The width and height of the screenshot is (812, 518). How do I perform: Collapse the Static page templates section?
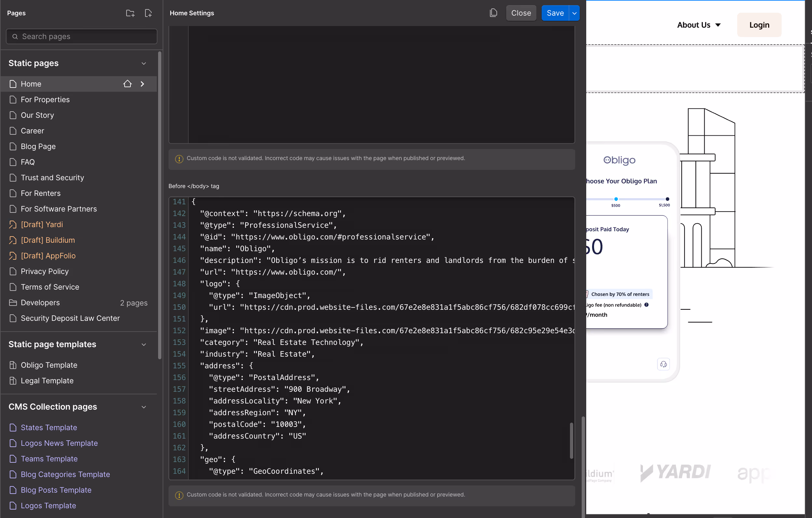(144, 344)
